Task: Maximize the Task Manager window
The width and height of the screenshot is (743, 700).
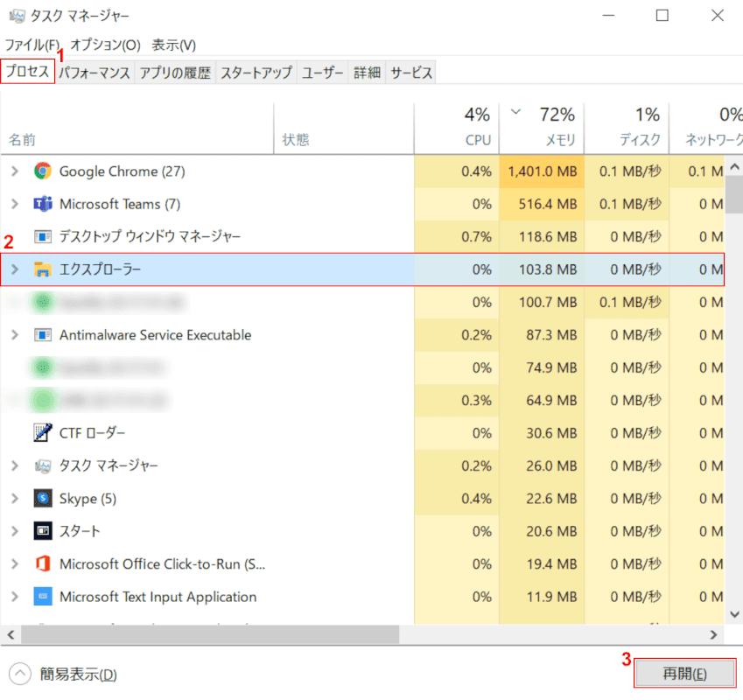Action: pyautogui.click(x=662, y=16)
